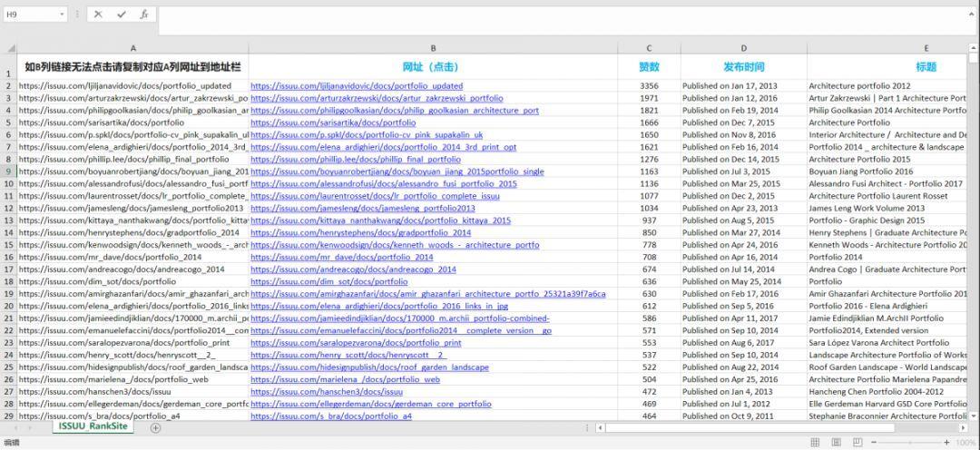Open ljiljanavidovic portfolio_updated hyperlink in column B
Screen dimensions: 980x450
(357, 85)
